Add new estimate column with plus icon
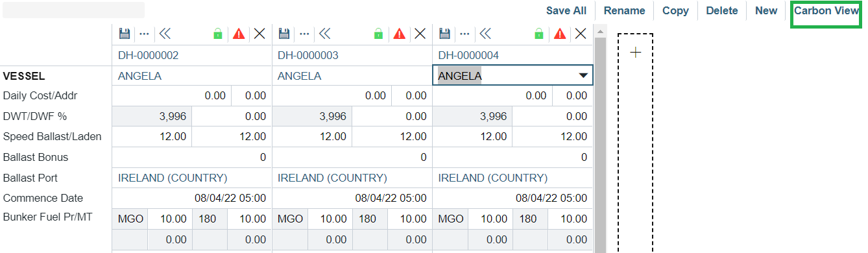The height and width of the screenshot is (253, 868). (636, 53)
